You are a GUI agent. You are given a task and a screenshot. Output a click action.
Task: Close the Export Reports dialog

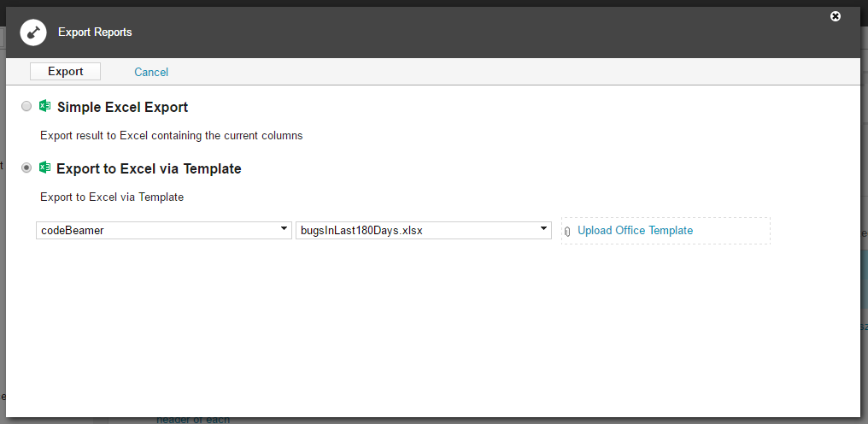(836, 16)
